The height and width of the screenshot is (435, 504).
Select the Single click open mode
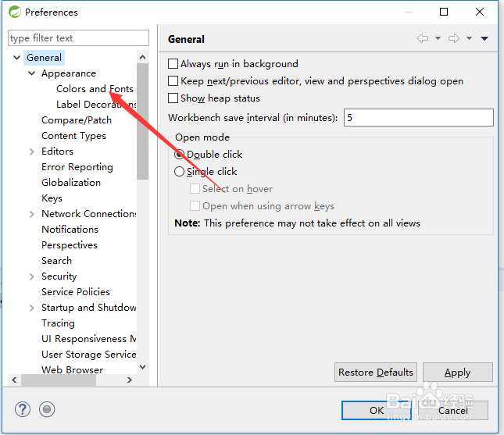click(180, 171)
